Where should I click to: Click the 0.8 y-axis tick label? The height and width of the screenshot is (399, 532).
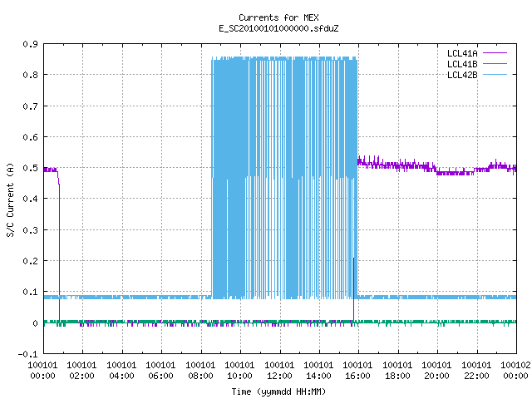[x=30, y=75]
